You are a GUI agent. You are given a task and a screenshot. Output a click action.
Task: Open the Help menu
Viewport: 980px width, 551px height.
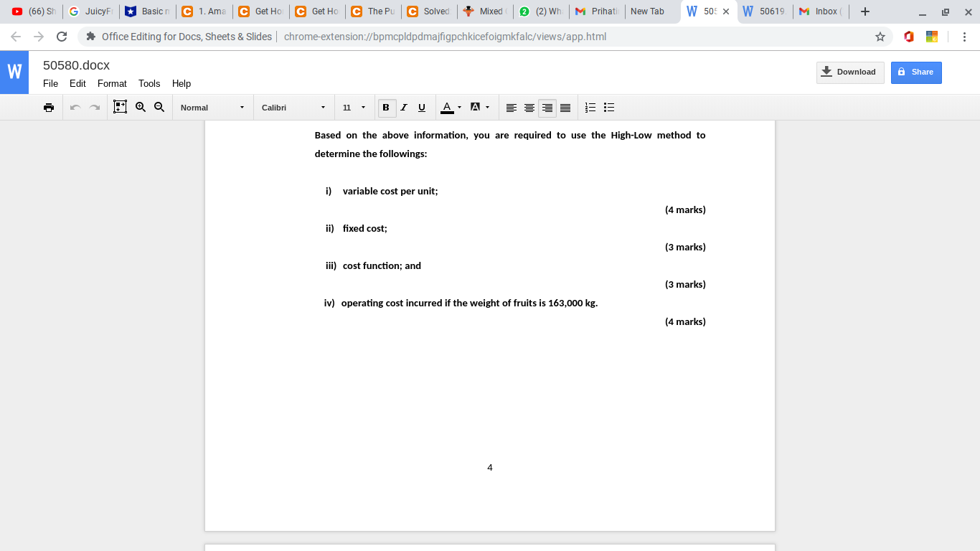click(x=182, y=83)
